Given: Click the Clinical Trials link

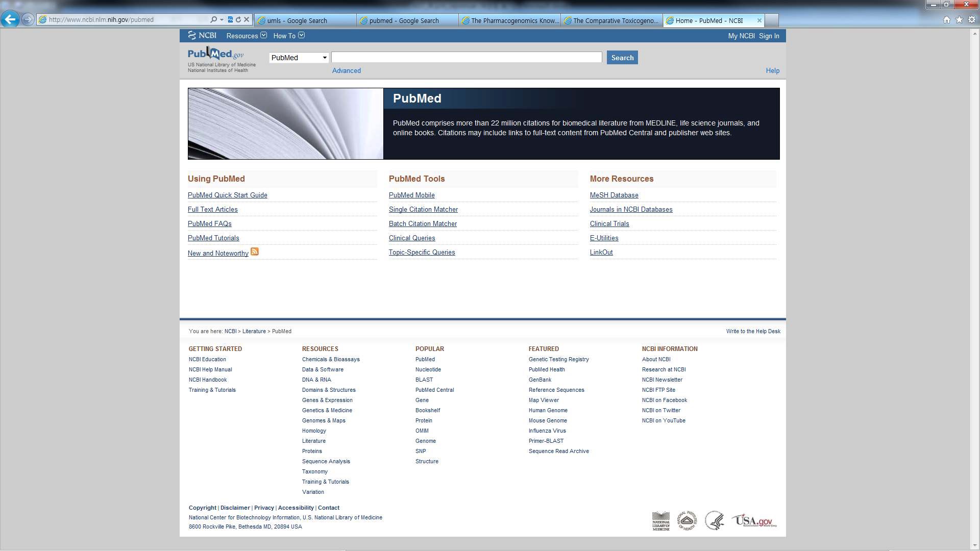Looking at the screenshot, I should coord(609,222).
